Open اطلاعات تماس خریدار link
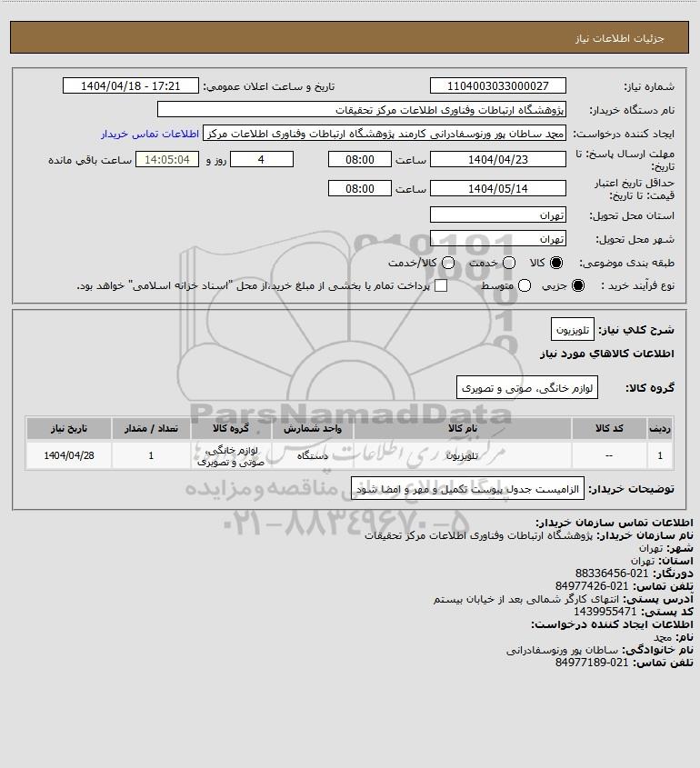The width and height of the screenshot is (700, 768). point(150,134)
